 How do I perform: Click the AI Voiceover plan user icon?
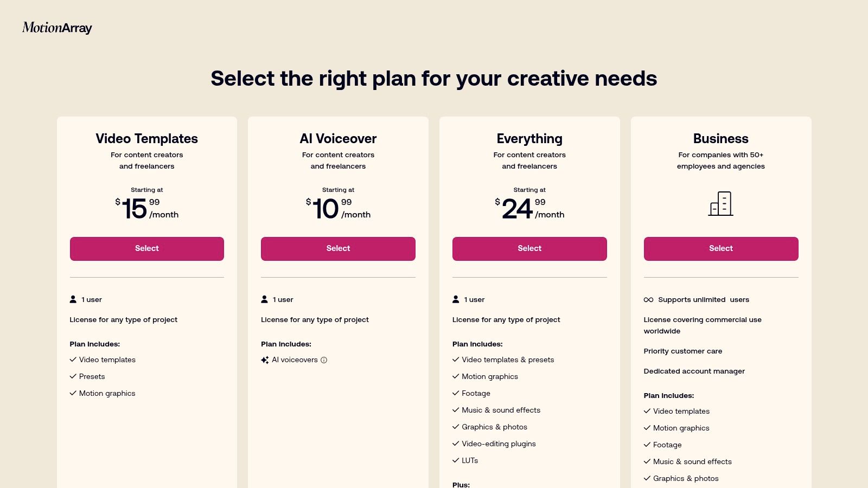(x=265, y=299)
